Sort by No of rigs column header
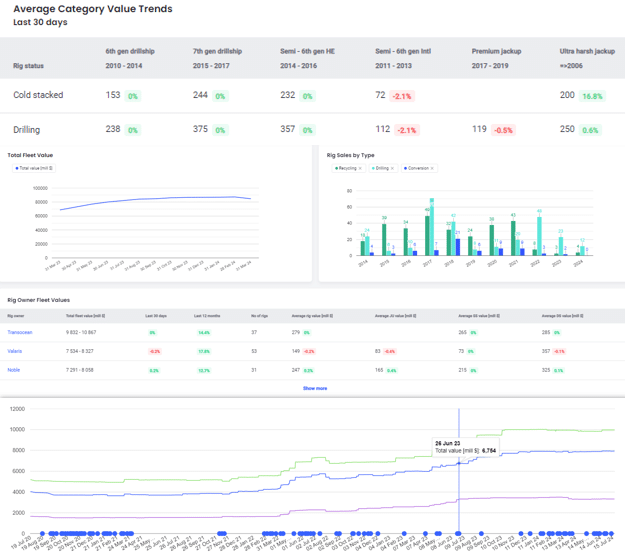Viewport: 625px width, 557px height. (x=259, y=314)
